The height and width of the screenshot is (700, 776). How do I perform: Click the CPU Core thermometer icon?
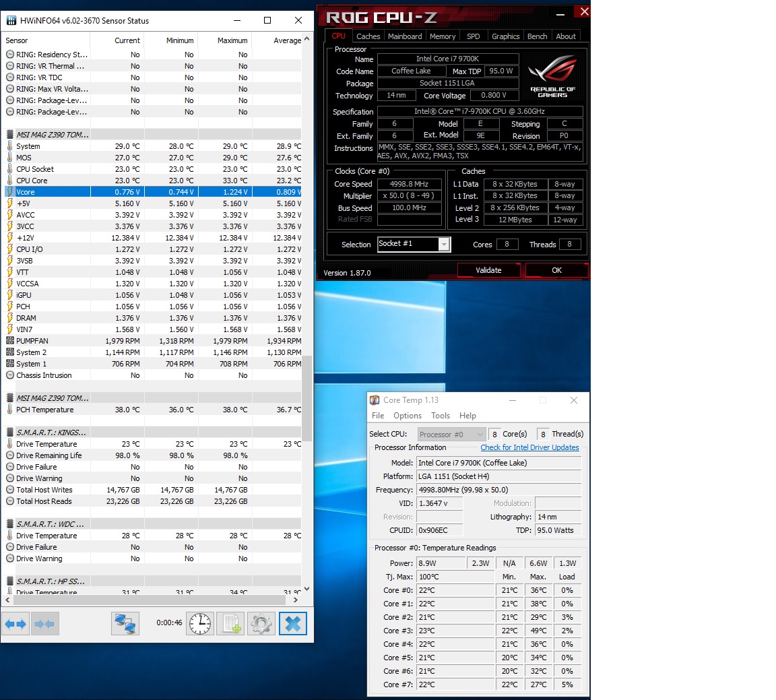click(9, 180)
